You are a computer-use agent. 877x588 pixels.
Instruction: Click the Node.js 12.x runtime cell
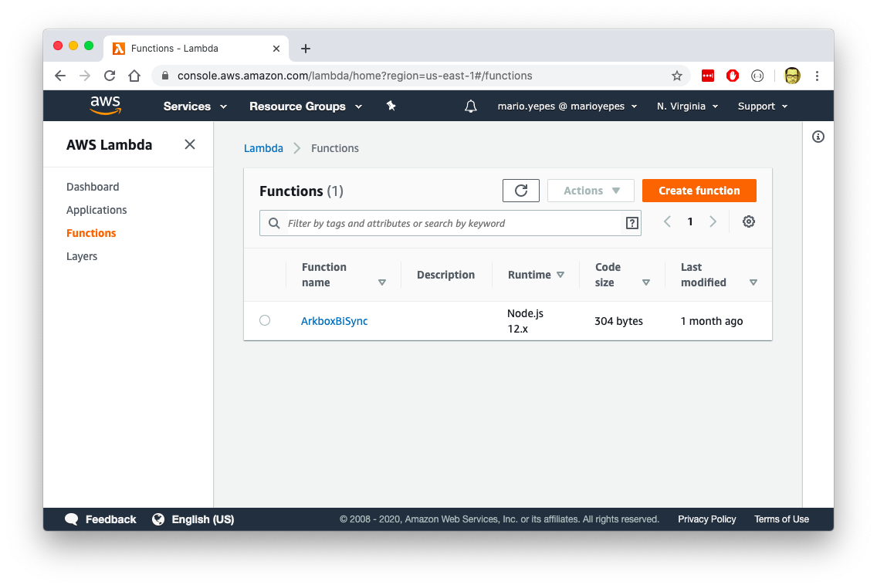coord(525,321)
